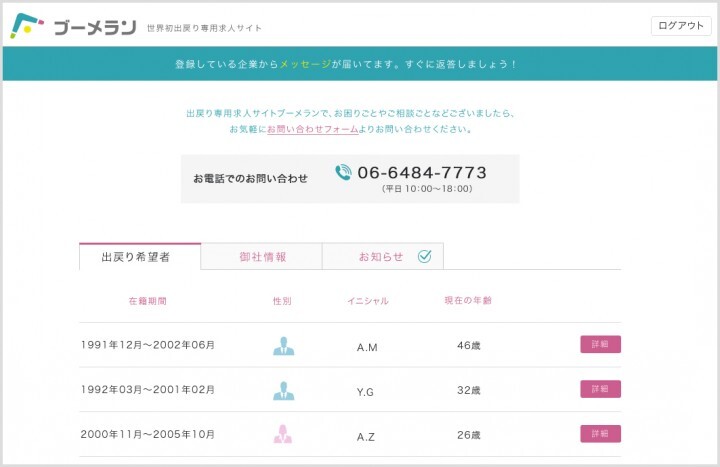Select the 出戻り希望者 tab
The width and height of the screenshot is (720, 467).
pos(140,256)
